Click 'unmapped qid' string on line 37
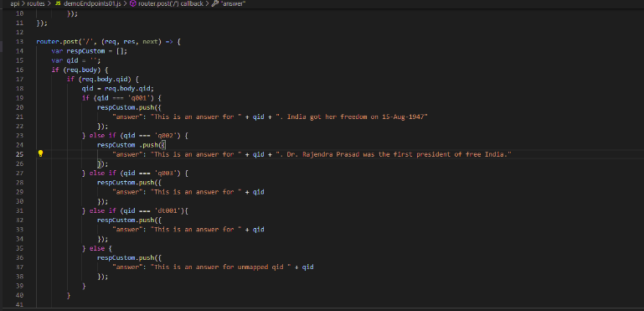The height and width of the screenshot is (311, 644). (260, 267)
